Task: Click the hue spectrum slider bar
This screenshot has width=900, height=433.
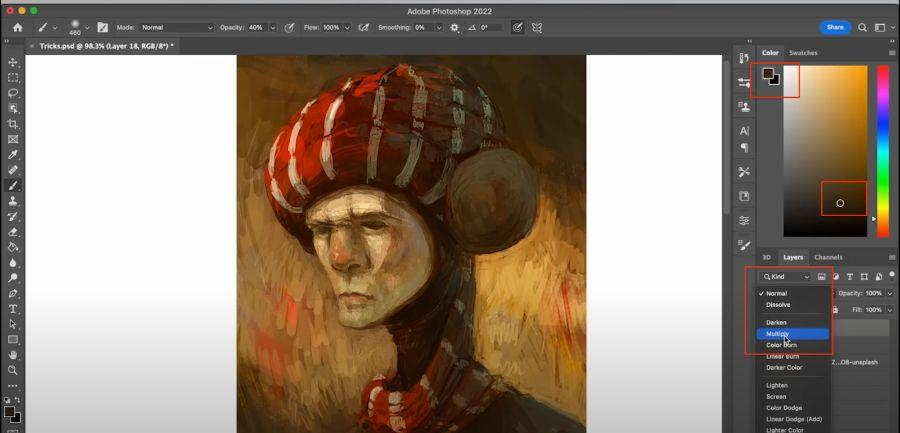Action: tap(883, 151)
